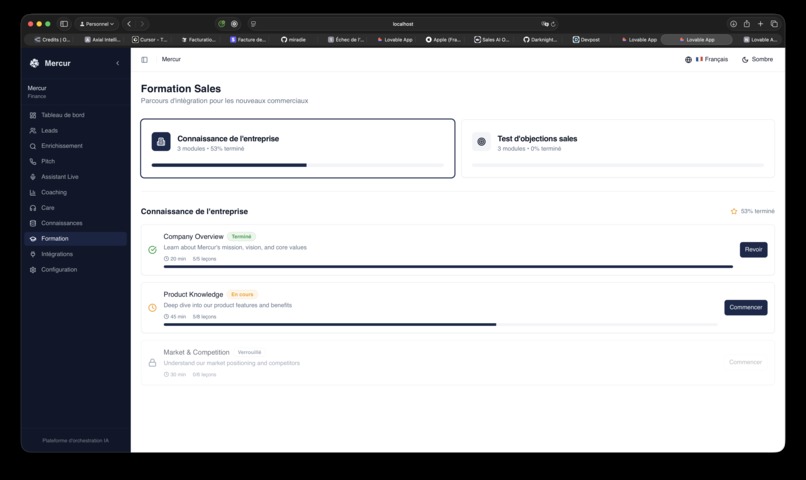Switch to the miradie GitHub tab
The image size is (806, 480).
click(294, 40)
